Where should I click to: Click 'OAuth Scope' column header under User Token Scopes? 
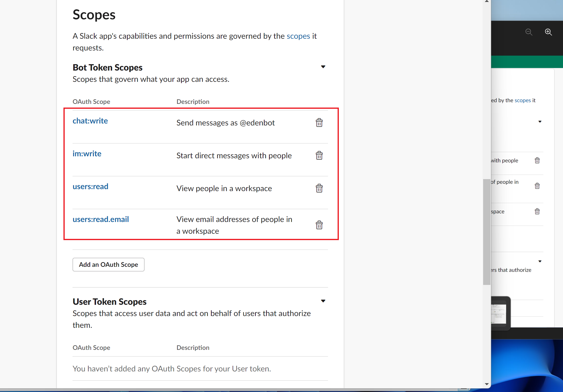(x=91, y=348)
